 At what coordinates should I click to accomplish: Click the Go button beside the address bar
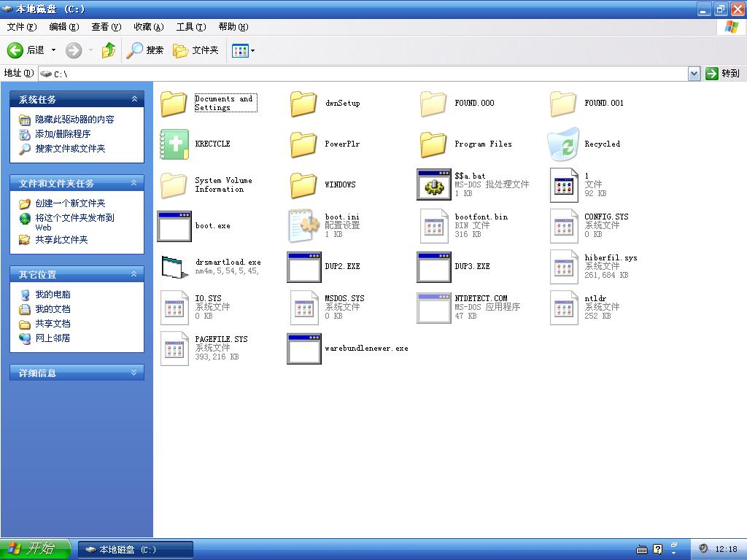point(722,74)
